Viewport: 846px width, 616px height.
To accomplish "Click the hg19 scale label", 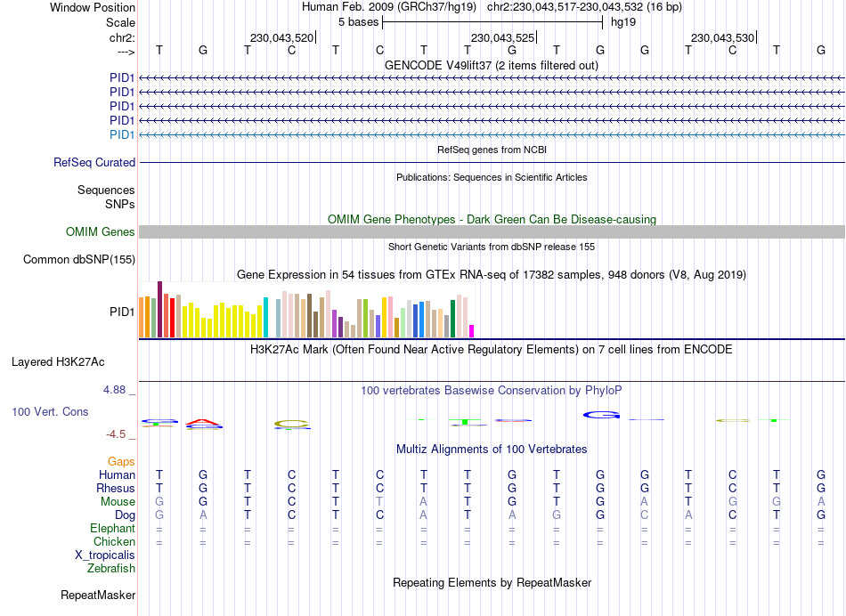I will click(x=623, y=22).
